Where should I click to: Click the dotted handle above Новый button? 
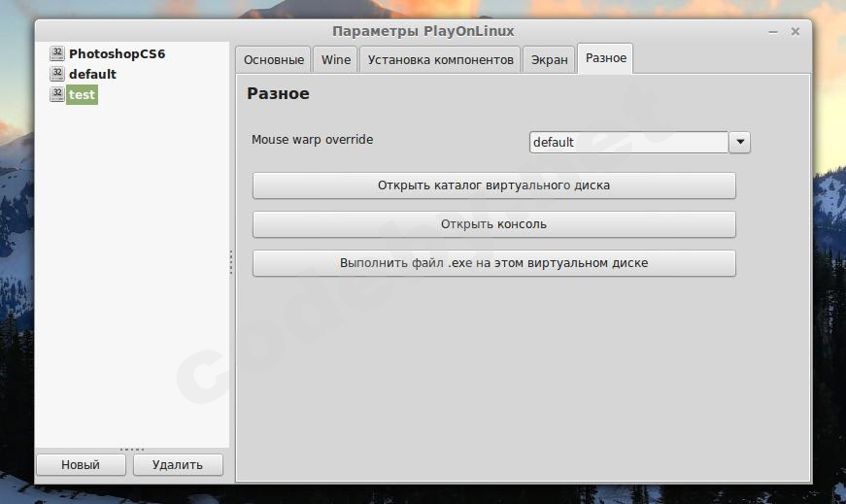132,449
